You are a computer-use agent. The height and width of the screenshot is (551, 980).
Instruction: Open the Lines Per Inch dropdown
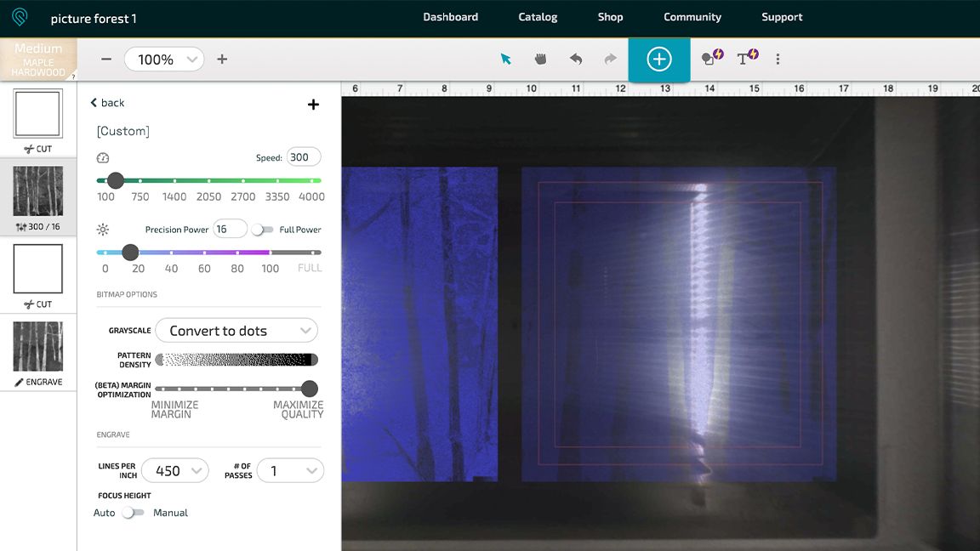(174, 470)
